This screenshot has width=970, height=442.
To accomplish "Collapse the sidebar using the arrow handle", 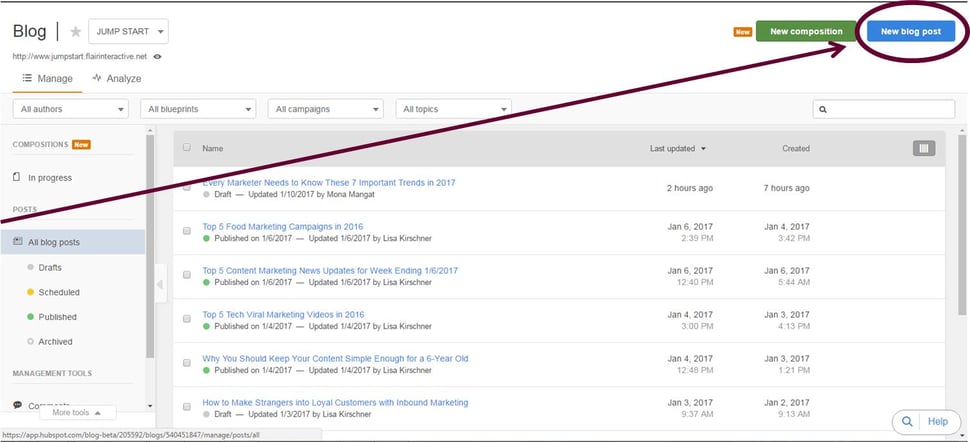I will click(x=159, y=285).
